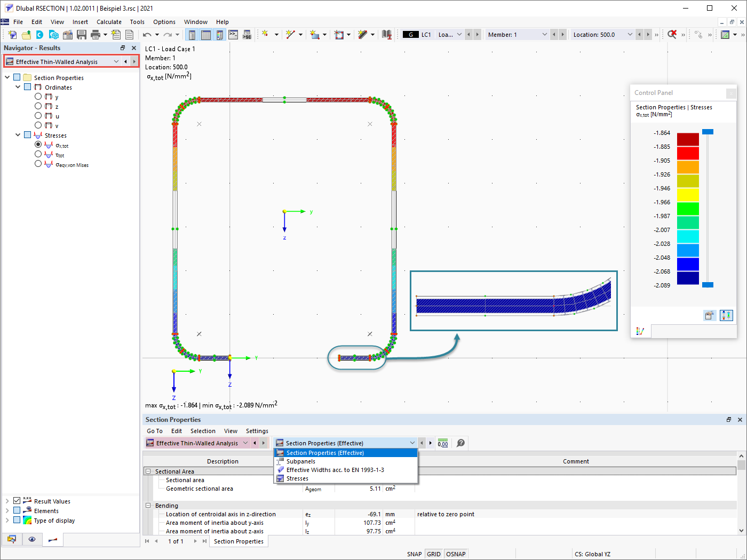
Task: Open the table Go To menu
Action: [155, 431]
